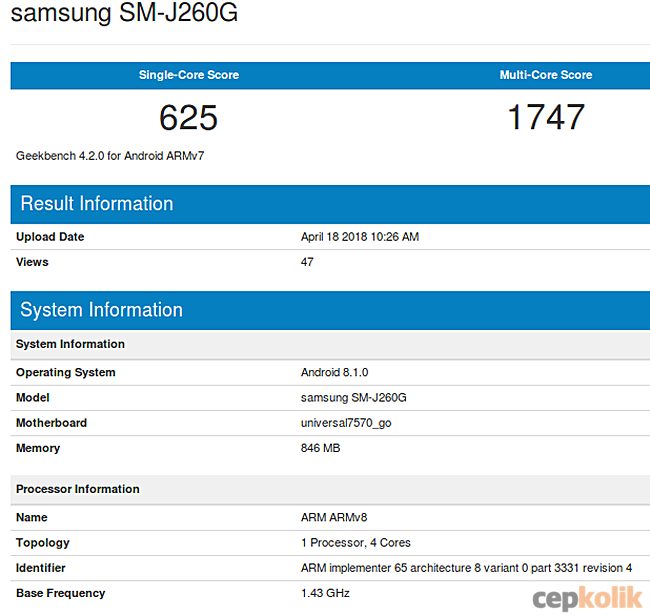The image size is (650, 616).
Task: Click the single-core score value 625
Action: (x=188, y=118)
